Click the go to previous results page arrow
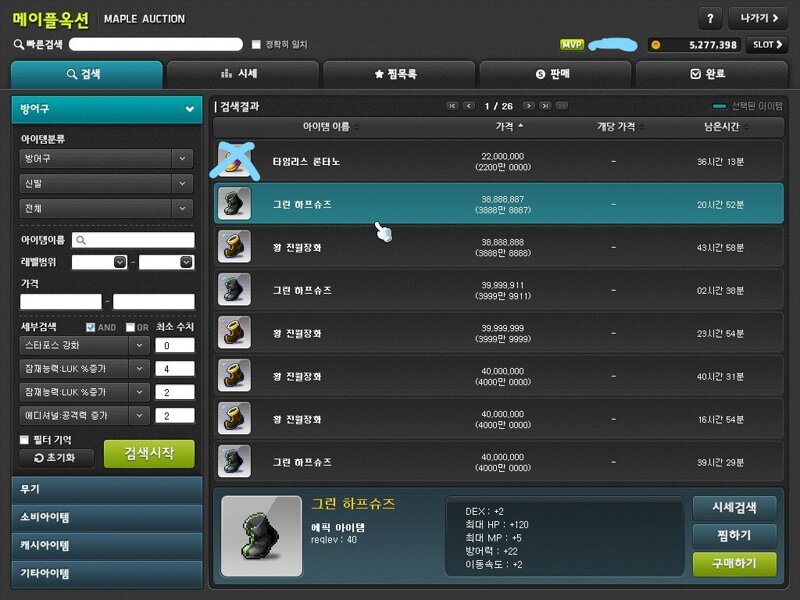800x600 pixels. (468, 106)
